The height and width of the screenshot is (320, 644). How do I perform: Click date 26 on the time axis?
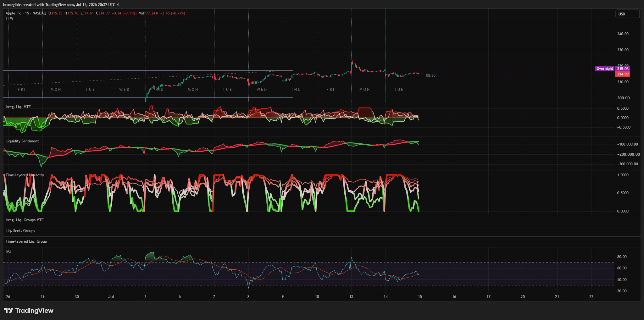tap(8, 297)
